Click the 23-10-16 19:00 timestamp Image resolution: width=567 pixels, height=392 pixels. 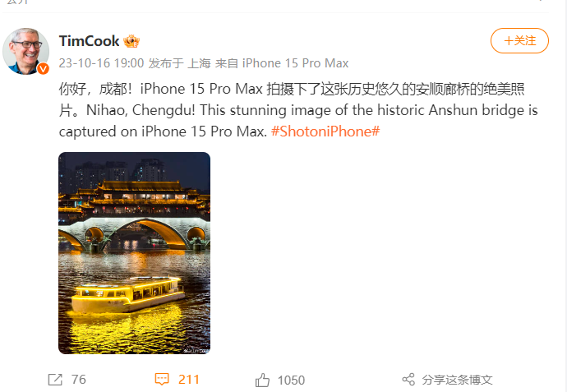[101, 63]
